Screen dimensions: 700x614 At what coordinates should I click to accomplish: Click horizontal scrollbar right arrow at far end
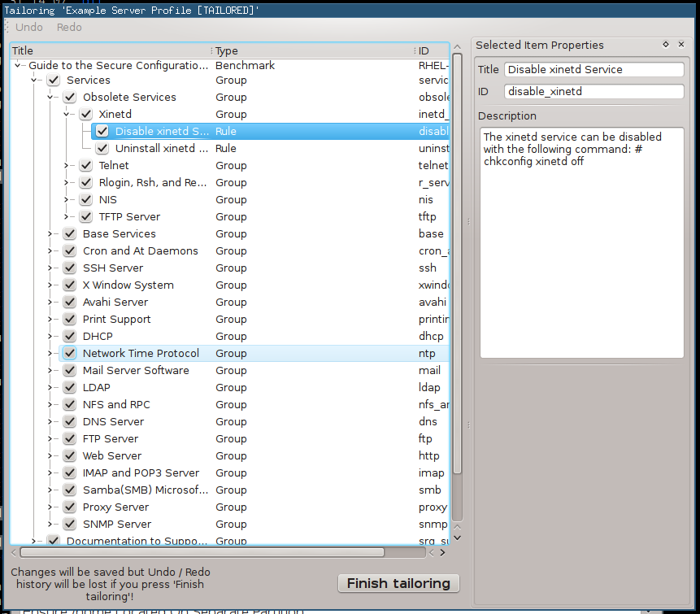click(x=442, y=553)
